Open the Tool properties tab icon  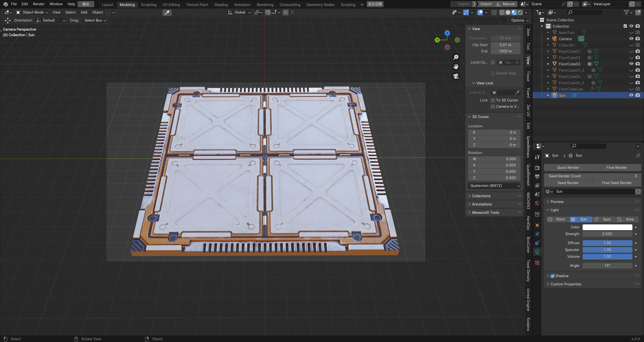(537, 157)
